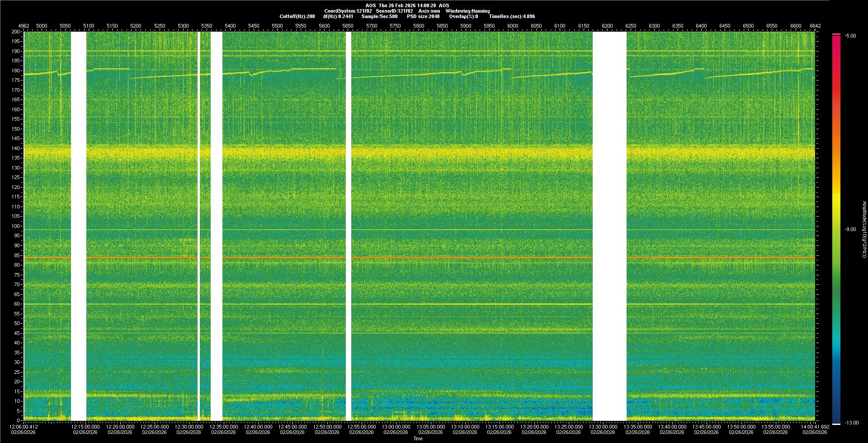Click the 12:15:00.000 time axis tick label

pyautogui.click(x=85, y=427)
